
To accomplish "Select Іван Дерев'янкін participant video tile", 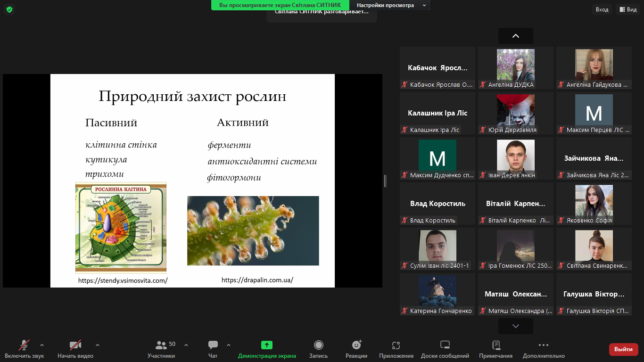I will pos(516,158).
